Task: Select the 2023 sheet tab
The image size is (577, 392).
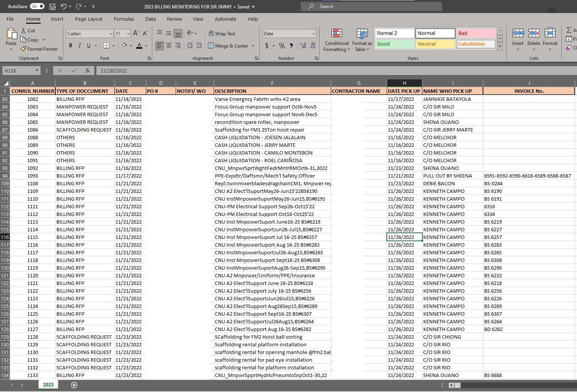Action: 48,385
